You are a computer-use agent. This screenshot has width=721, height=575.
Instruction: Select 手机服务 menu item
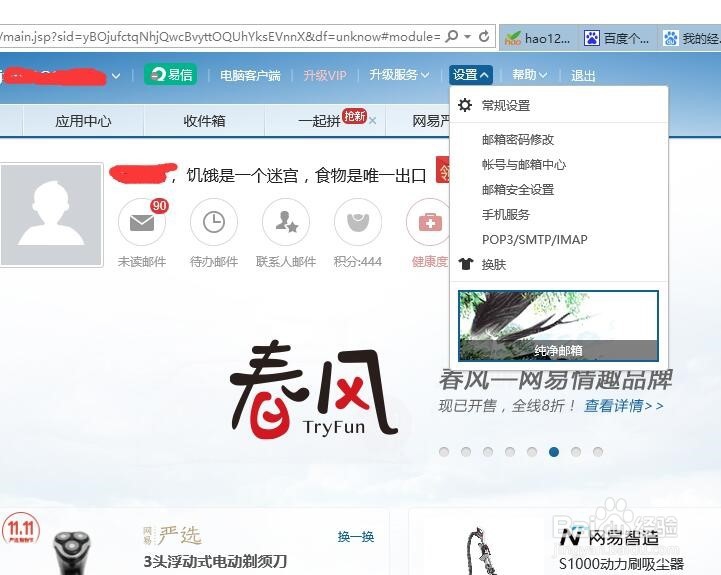tap(506, 214)
